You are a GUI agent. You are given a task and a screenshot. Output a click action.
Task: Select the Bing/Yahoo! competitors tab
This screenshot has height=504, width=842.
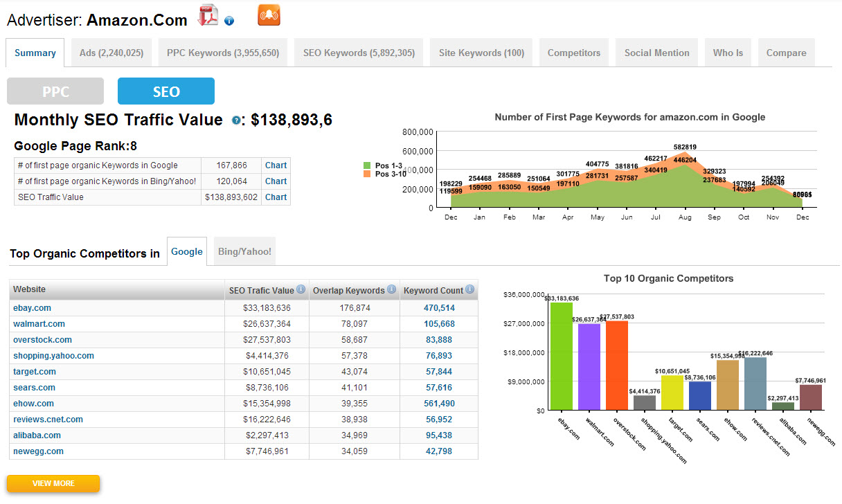[244, 251]
